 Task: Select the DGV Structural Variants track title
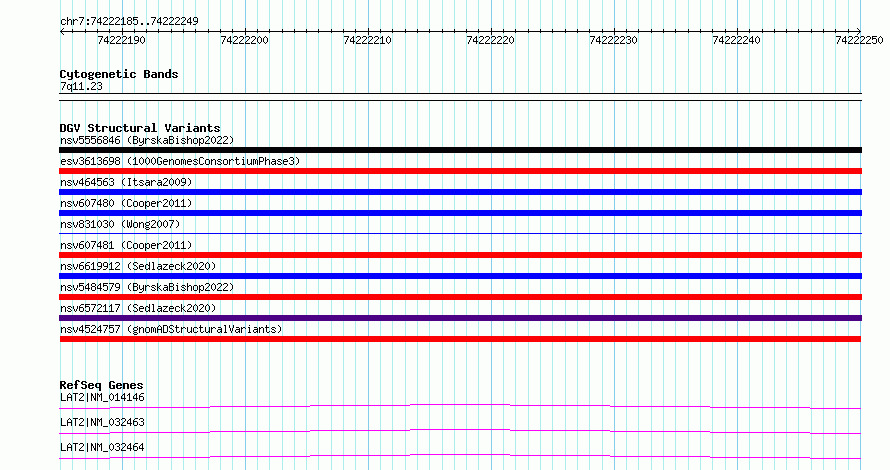140,128
